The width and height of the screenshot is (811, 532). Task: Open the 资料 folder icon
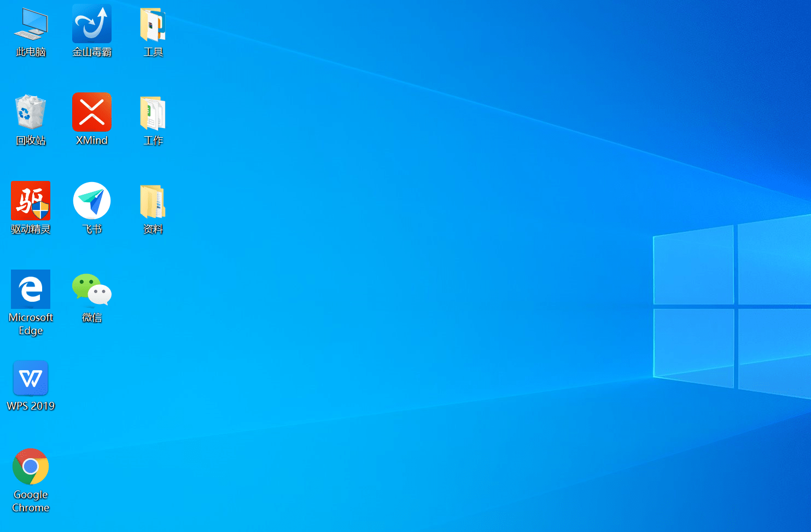[153, 202]
